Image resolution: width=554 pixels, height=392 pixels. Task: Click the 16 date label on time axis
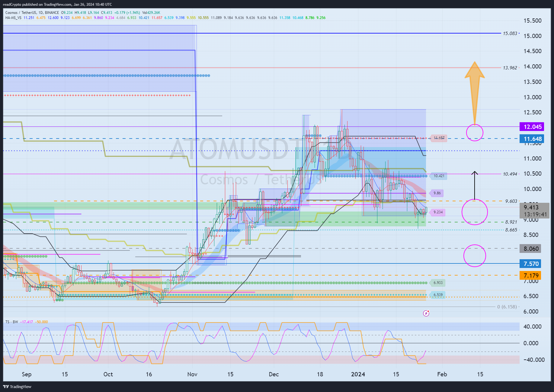[149, 374]
